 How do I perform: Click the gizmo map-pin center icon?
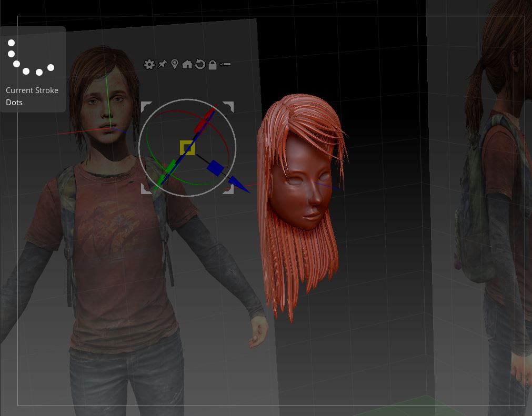click(174, 64)
